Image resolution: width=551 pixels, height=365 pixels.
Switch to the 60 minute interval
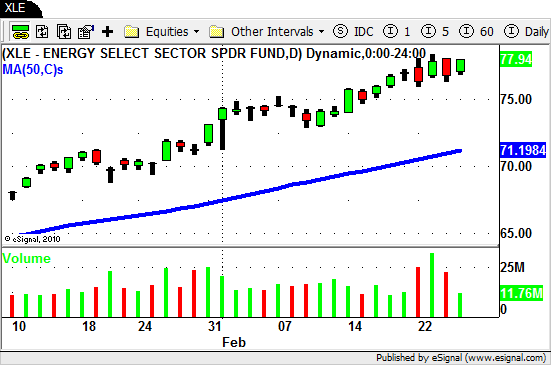click(476, 31)
